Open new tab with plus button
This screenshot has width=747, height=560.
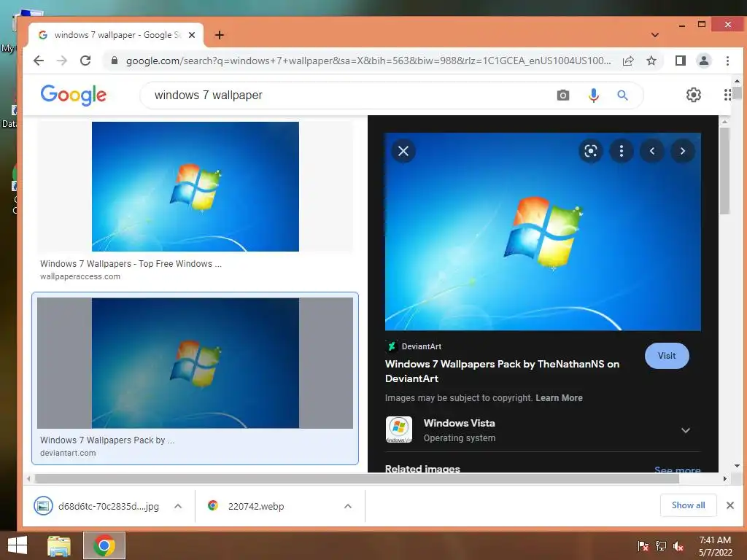coord(219,35)
